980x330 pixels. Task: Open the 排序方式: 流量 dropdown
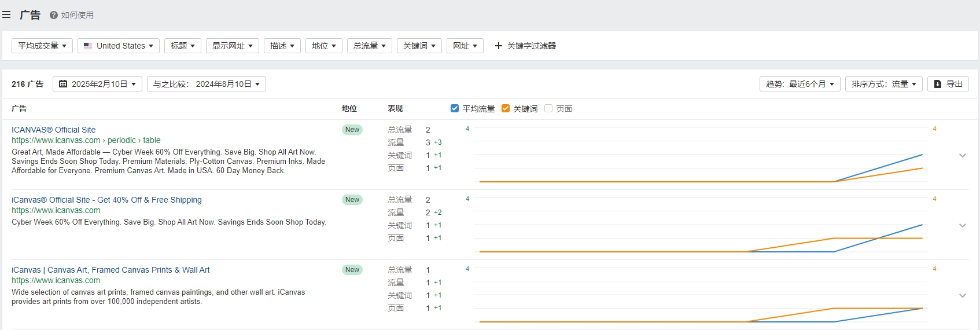[884, 84]
